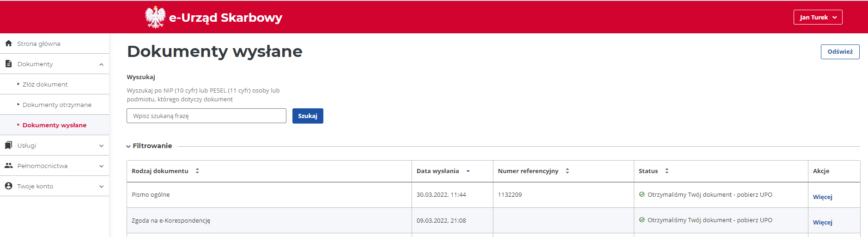This screenshot has width=868, height=237.
Task: Click the people icon beside Pełnomocnictwa
Action: click(8, 165)
